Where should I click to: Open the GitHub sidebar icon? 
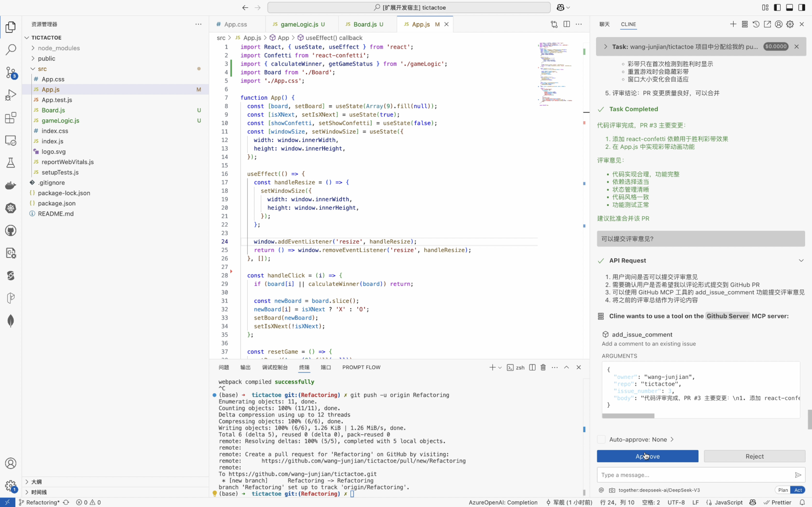(x=10, y=231)
